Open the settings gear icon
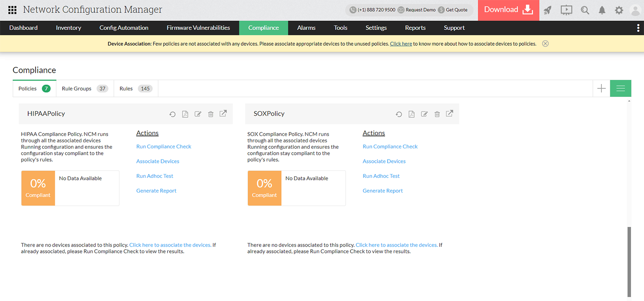Image resolution: width=644 pixels, height=301 pixels. 619,10
